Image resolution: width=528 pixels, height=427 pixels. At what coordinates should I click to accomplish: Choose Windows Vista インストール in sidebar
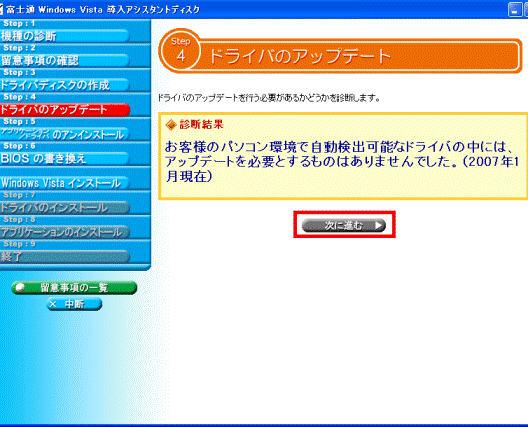click(x=65, y=183)
